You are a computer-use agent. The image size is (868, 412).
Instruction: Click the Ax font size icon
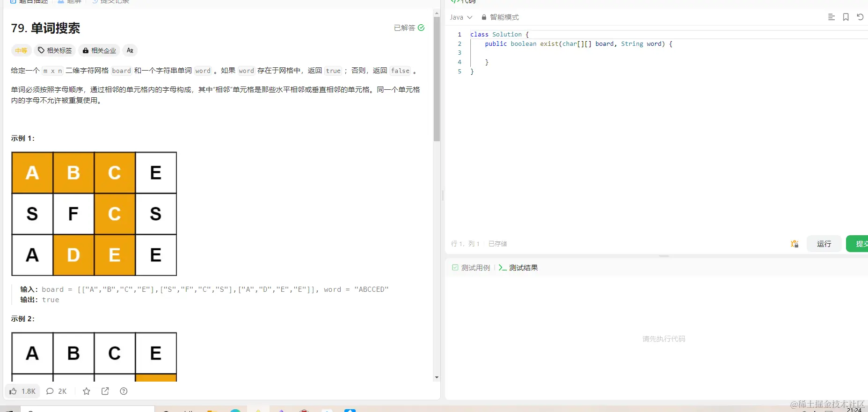pos(130,51)
